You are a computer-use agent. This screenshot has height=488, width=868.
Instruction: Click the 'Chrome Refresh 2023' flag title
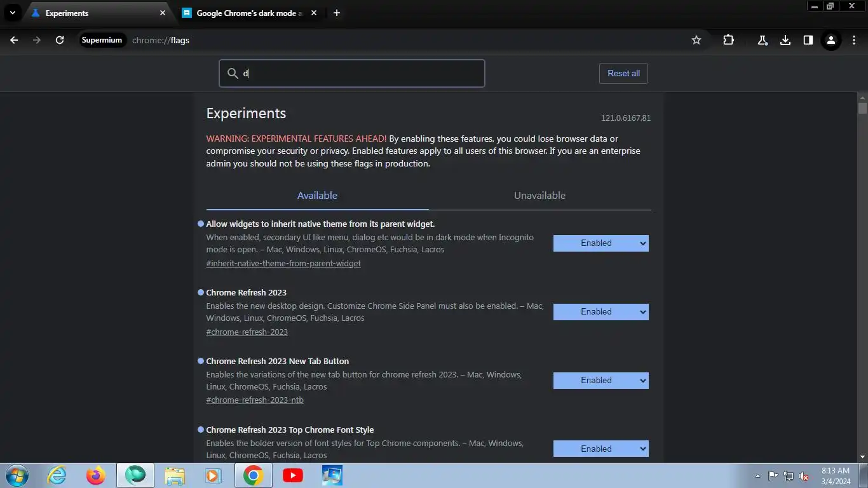246,292
